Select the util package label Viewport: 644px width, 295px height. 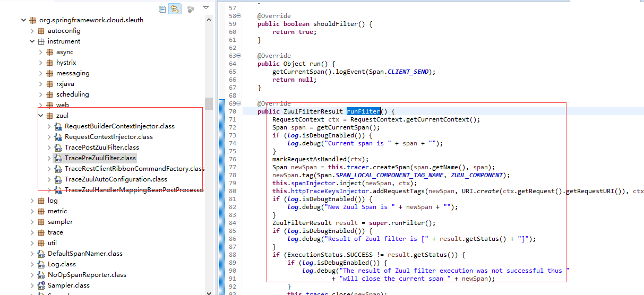click(52, 243)
